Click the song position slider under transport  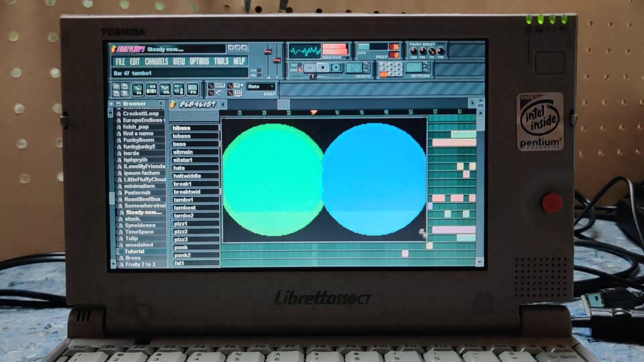[313, 76]
